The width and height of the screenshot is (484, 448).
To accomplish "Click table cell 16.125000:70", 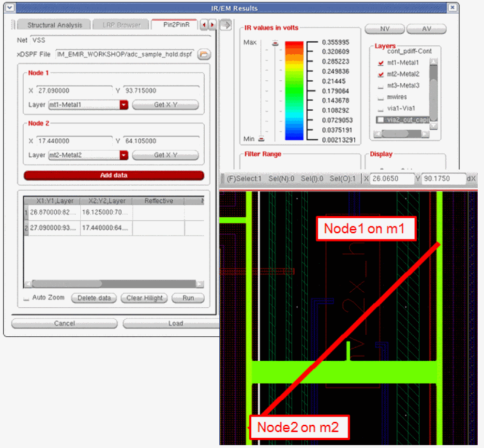I will pyautogui.click(x=106, y=212).
